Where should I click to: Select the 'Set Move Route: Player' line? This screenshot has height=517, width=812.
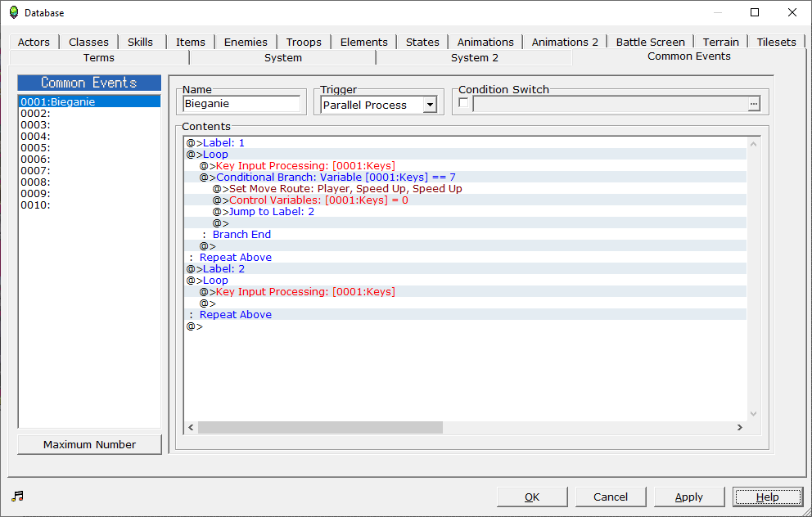(466, 188)
